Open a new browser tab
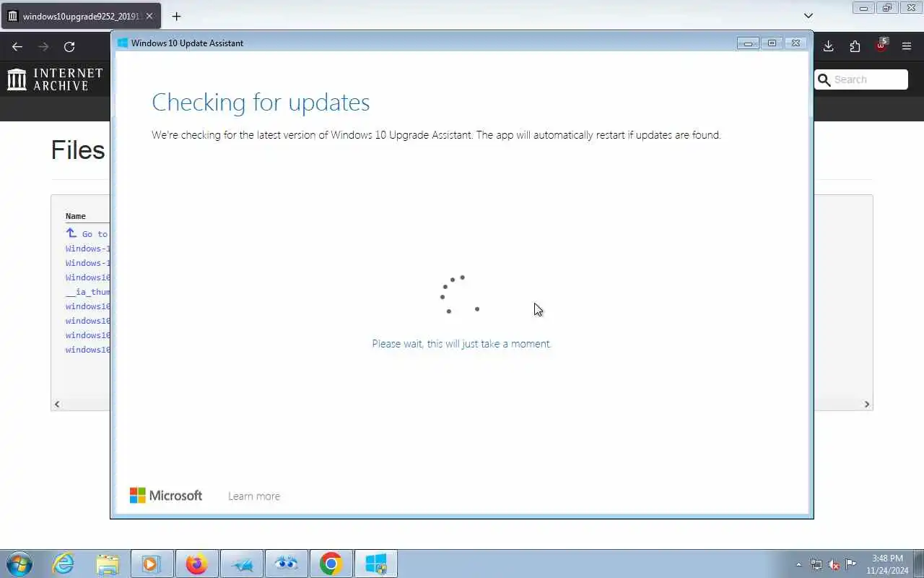Screen dimensions: 924x578 176,16
